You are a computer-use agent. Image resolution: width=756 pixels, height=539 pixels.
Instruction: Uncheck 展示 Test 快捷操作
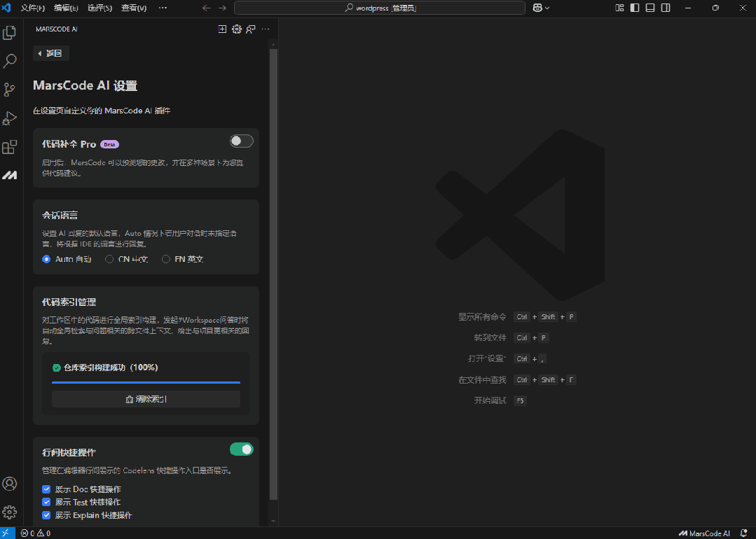(x=46, y=503)
